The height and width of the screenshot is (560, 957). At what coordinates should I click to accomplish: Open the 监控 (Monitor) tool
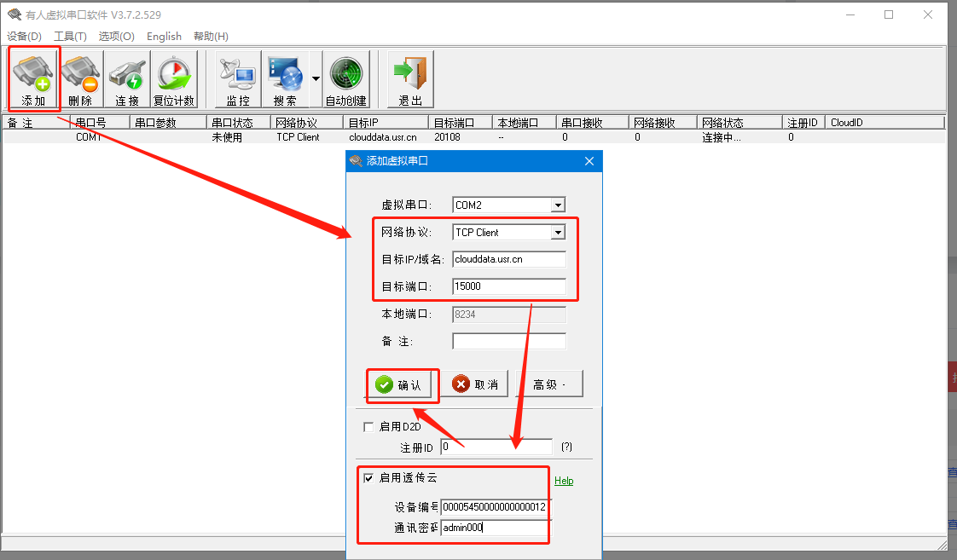tap(238, 78)
